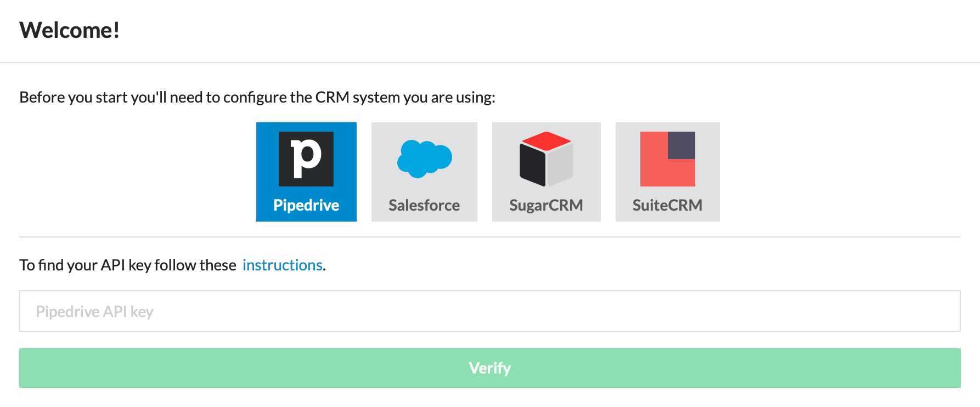
Task: Open the API key instructions link
Action: coord(283,265)
